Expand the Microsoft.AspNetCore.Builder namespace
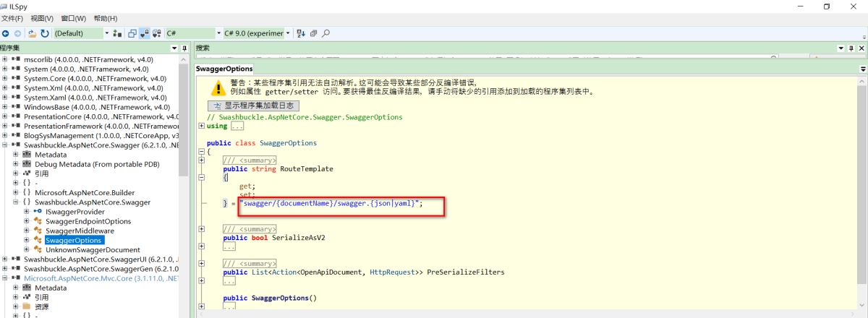This screenshot has width=868, height=318. pos(17,192)
